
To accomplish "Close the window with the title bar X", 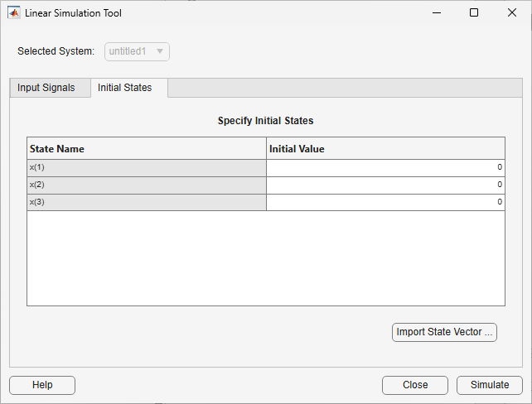I will click(512, 13).
